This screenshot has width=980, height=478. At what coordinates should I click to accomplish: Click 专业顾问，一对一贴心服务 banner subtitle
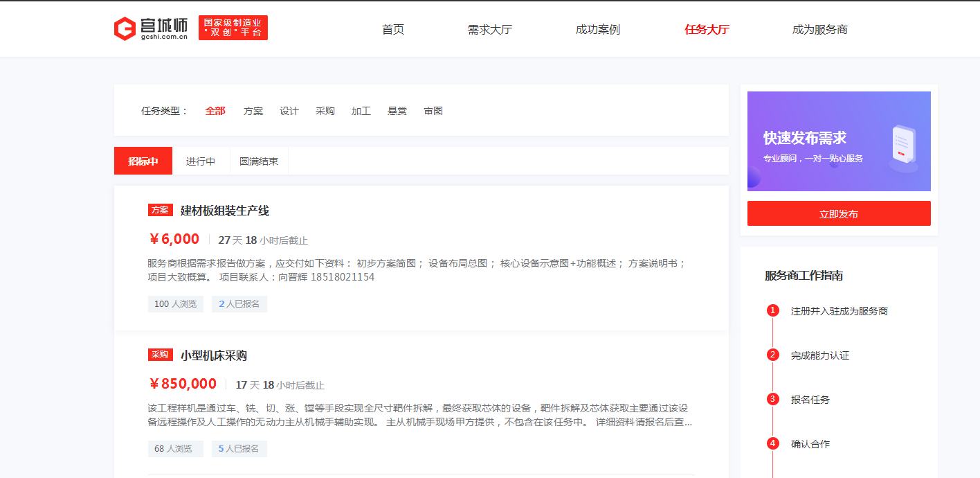[x=813, y=159]
